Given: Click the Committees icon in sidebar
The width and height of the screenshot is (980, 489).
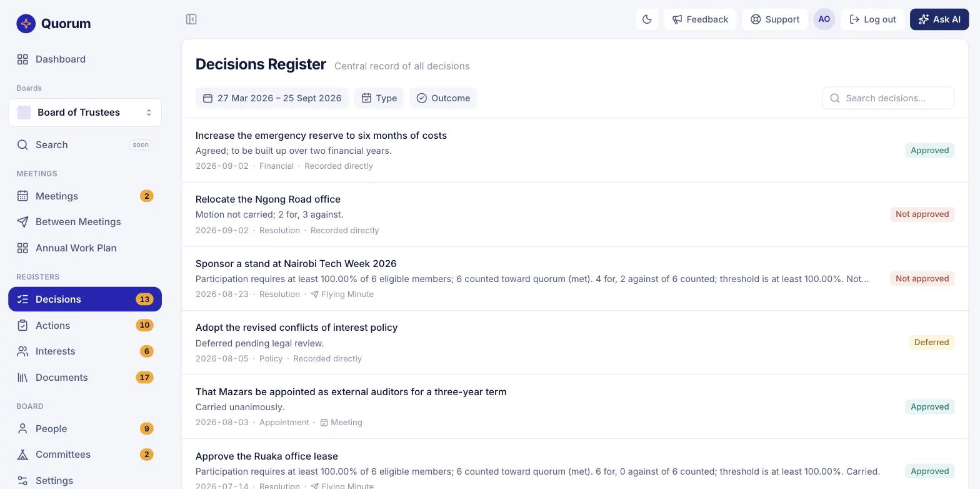Looking at the screenshot, I should (x=22, y=455).
